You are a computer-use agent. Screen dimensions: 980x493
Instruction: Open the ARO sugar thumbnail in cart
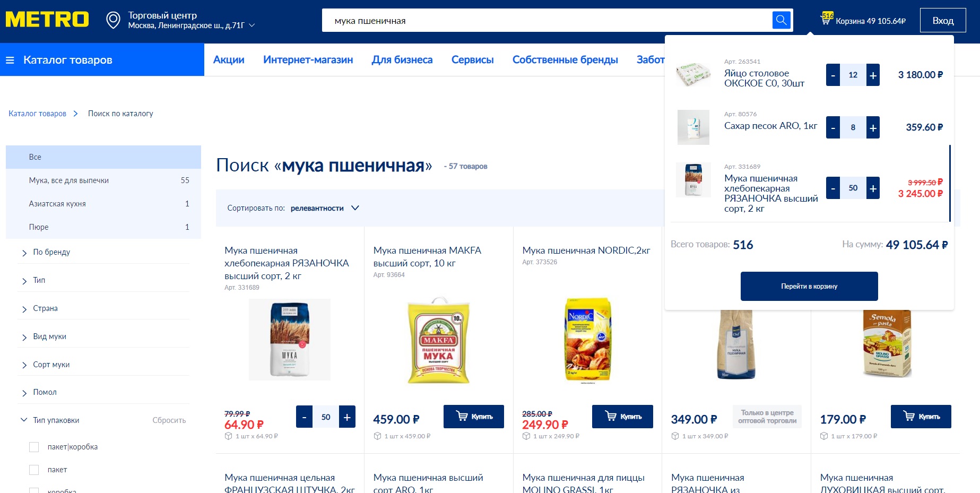click(x=693, y=127)
